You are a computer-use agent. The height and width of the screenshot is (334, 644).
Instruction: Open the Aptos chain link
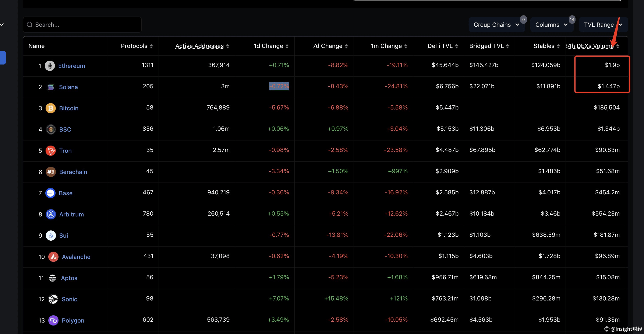(69, 278)
